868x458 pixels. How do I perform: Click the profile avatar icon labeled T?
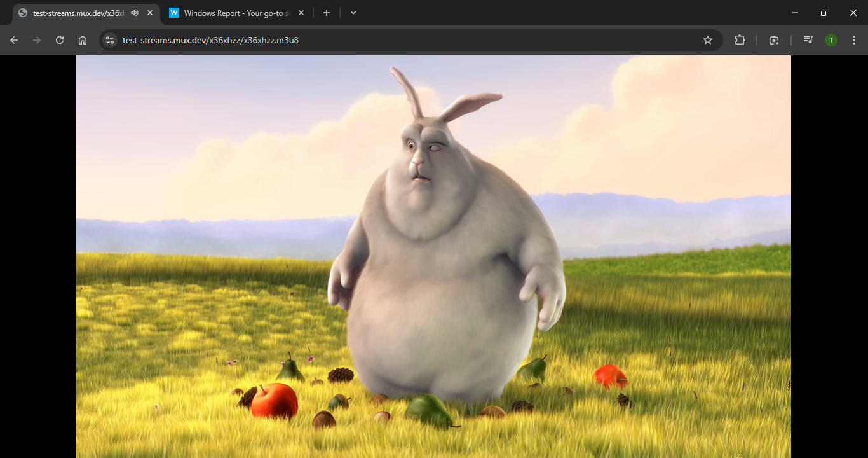coord(831,39)
